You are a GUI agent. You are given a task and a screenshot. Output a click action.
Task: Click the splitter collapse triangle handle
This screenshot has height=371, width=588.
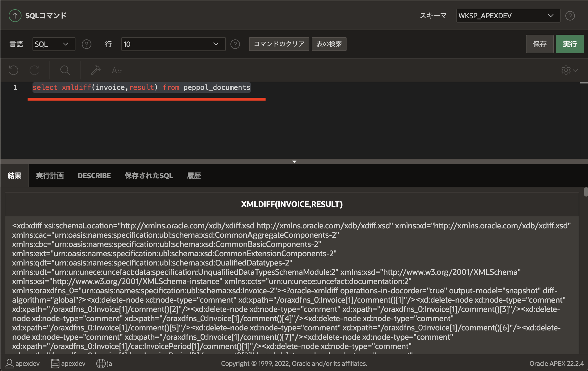(294, 161)
